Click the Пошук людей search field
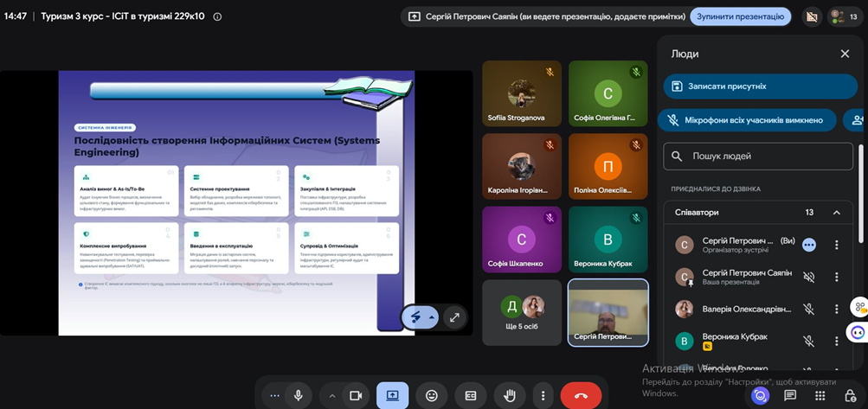The width and height of the screenshot is (868, 409). 758,156
